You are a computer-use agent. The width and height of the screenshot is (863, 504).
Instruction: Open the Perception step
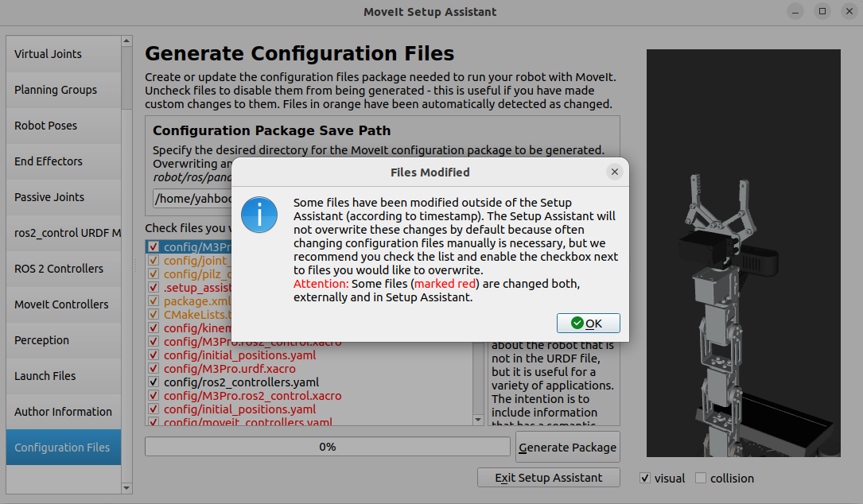coord(64,340)
